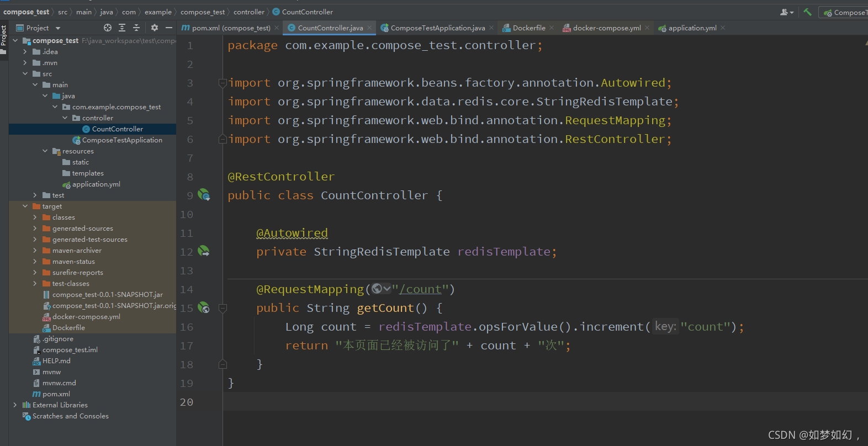Viewport: 868px width, 446px height.
Task: Expand the .idea folder
Action: point(25,52)
